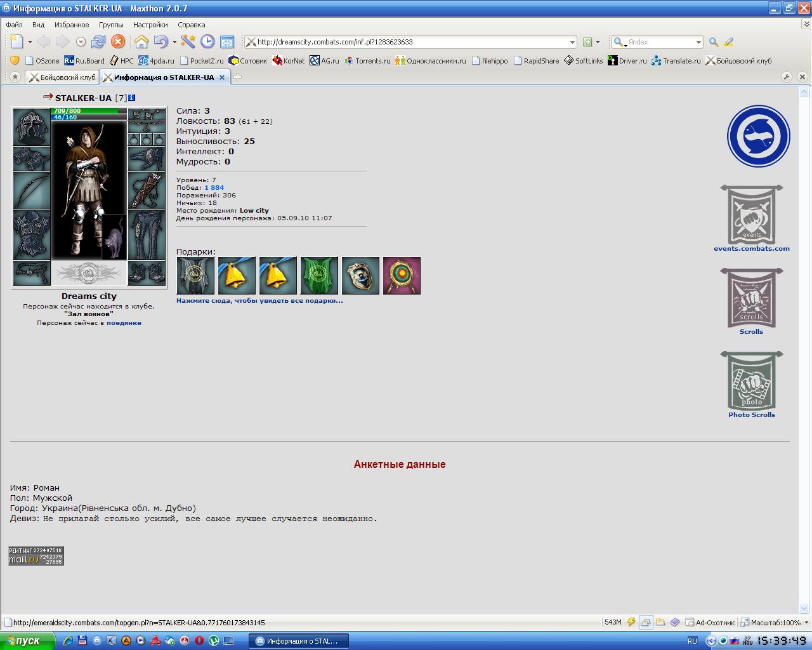812x650 pixels.
Task: Click the green Go button
Action: 587,42
